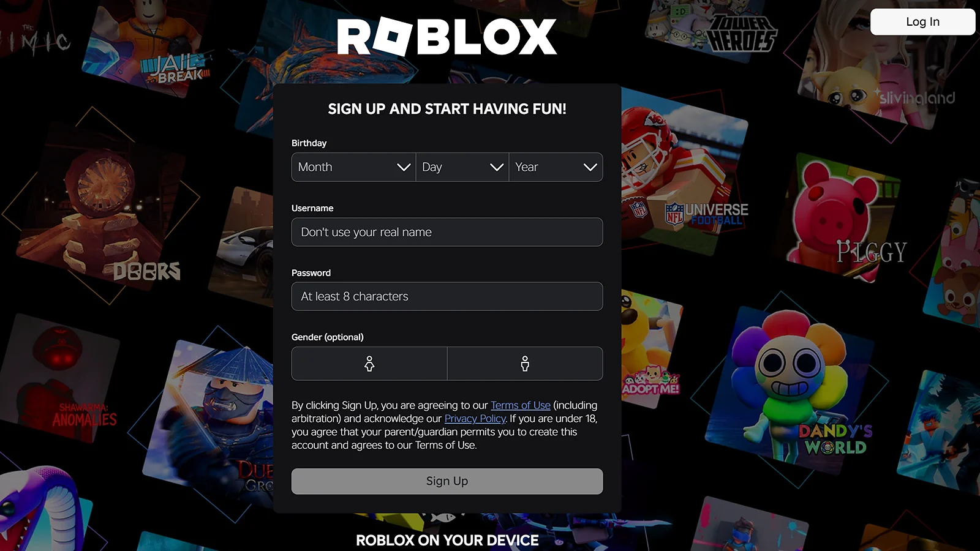980x551 pixels.
Task: Open the Privacy Policy link
Action: 475,419
